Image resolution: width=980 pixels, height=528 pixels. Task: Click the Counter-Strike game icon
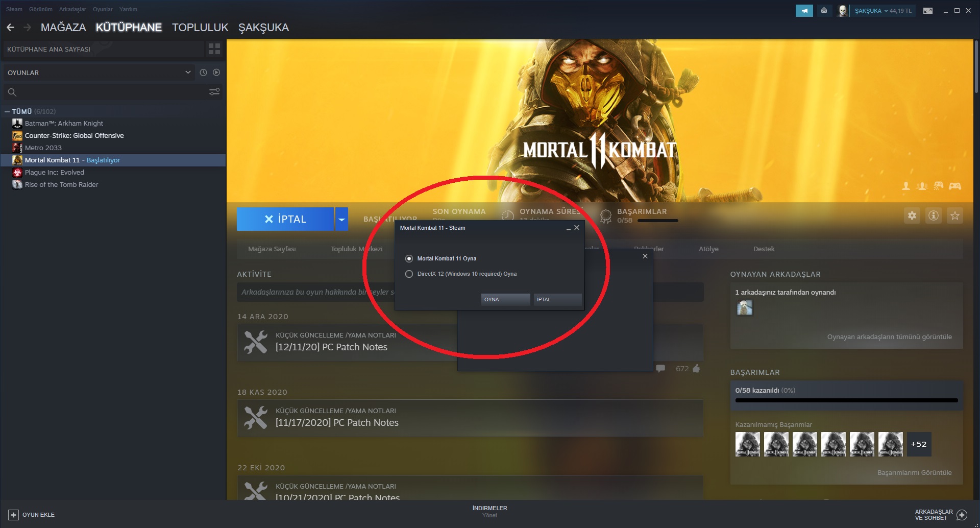[17, 135]
